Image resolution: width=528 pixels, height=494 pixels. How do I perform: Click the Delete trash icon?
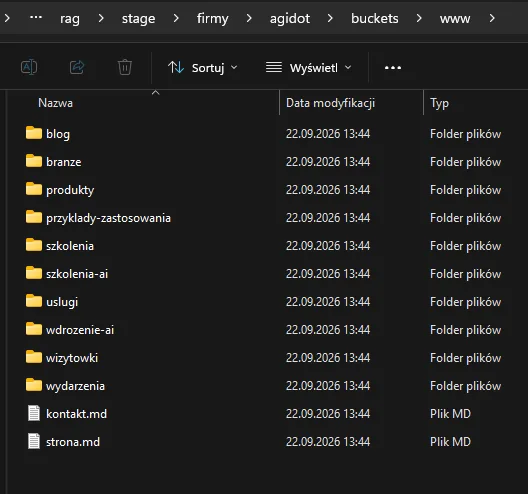point(125,67)
